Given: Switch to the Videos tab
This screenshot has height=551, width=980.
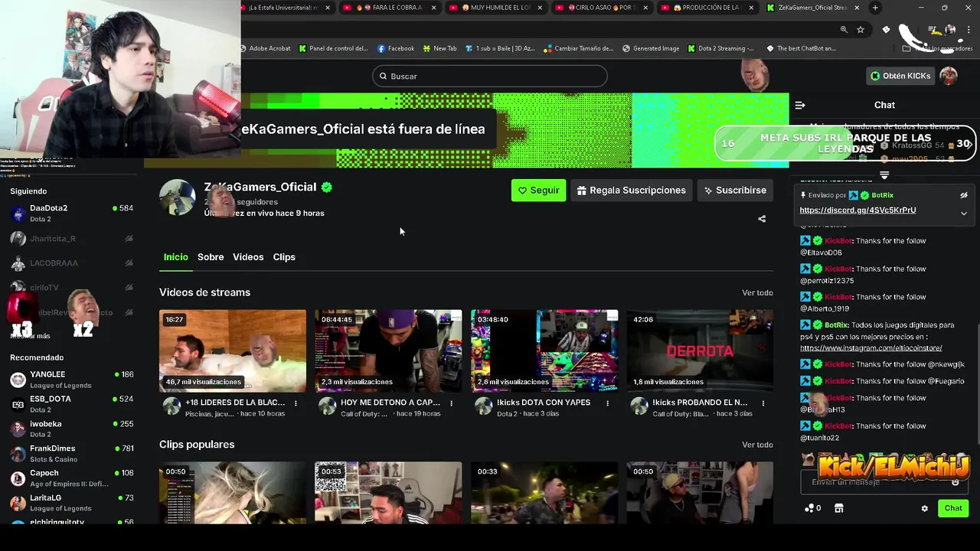Looking at the screenshot, I should coord(248,257).
